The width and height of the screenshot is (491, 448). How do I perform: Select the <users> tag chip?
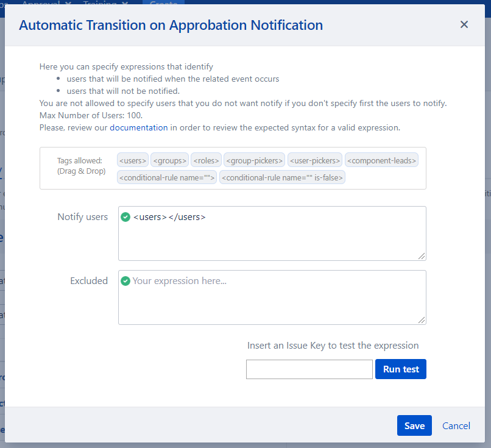133,161
